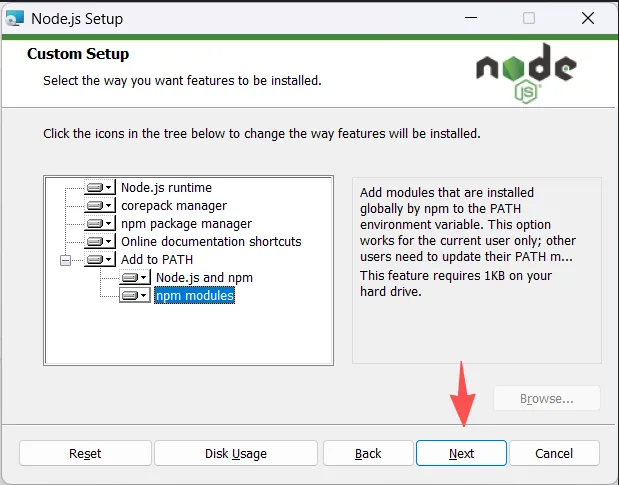Image resolution: width=619 pixels, height=485 pixels.
Task: Select Add to PATH tree item
Action: 157,260
